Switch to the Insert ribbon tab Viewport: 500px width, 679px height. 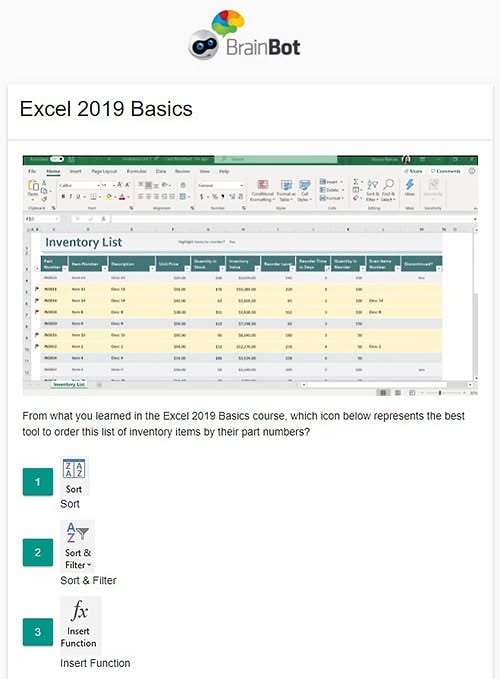tap(75, 171)
